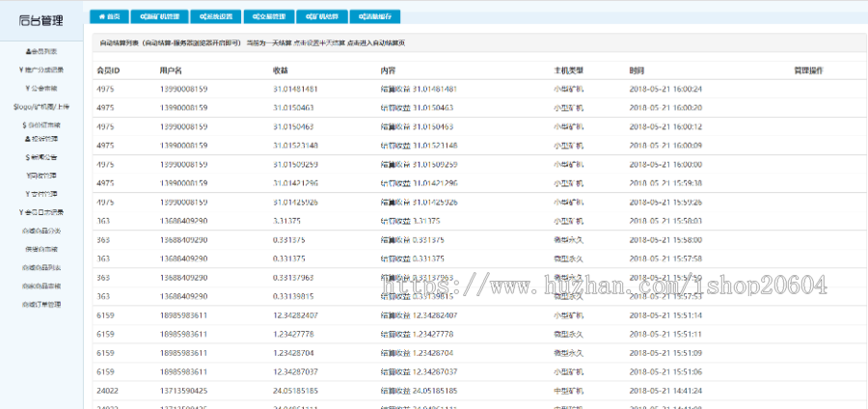Click 微型永久 in the 15:51:11 row

point(568,335)
